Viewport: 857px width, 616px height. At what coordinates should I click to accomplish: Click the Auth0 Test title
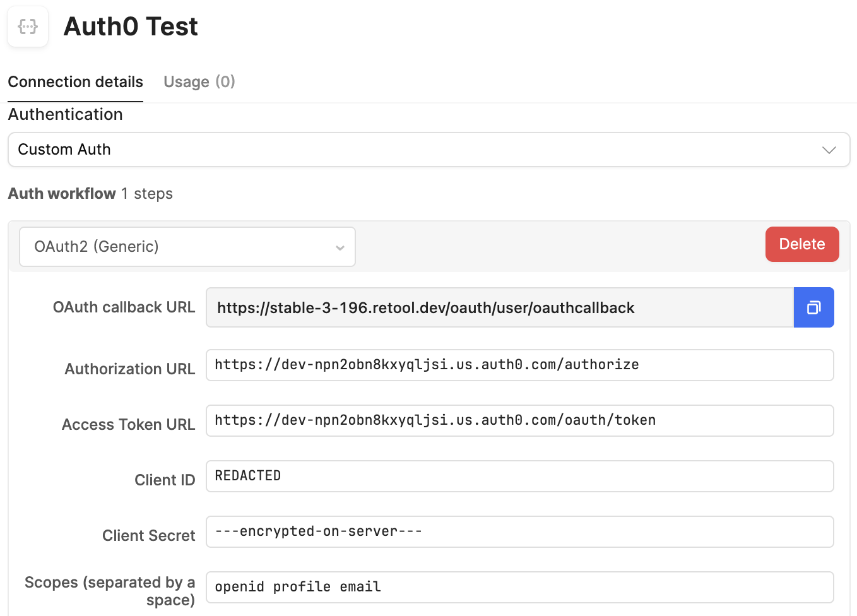coord(131,27)
